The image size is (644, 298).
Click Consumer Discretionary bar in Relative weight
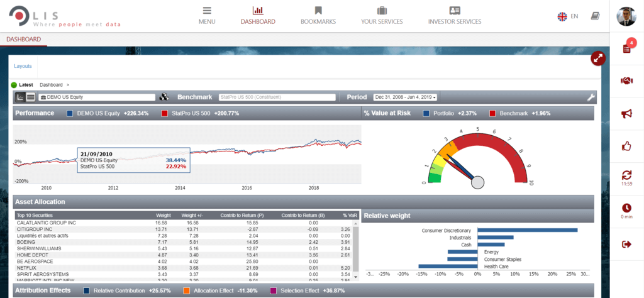[x=528, y=230]
